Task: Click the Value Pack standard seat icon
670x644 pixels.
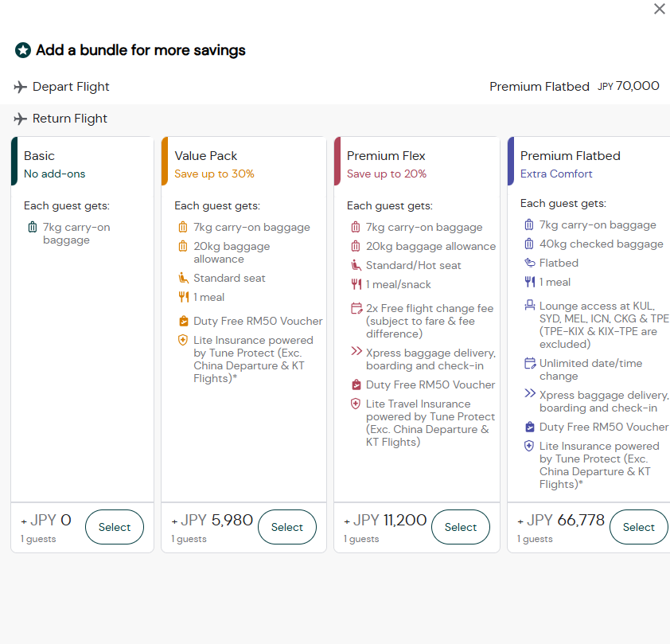Action: tap(184, 278)
